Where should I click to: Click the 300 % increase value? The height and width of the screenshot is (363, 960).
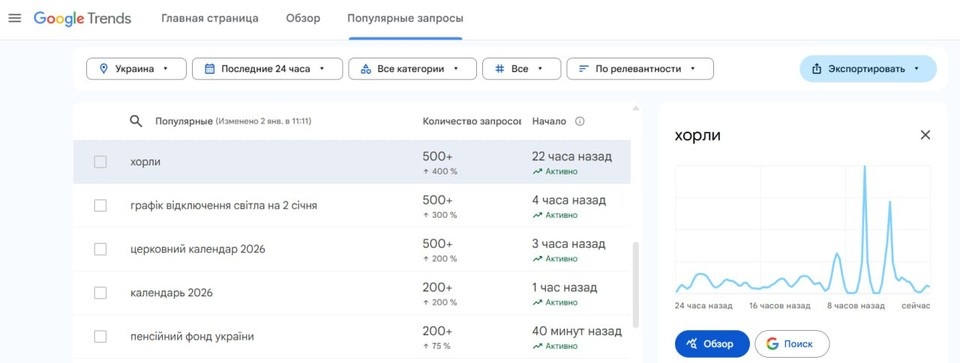point(440,215)
